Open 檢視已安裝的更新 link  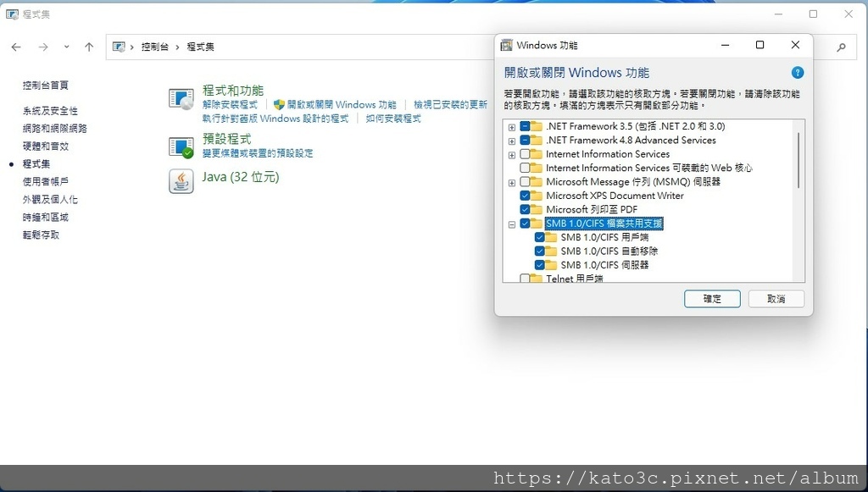[451, 104]
